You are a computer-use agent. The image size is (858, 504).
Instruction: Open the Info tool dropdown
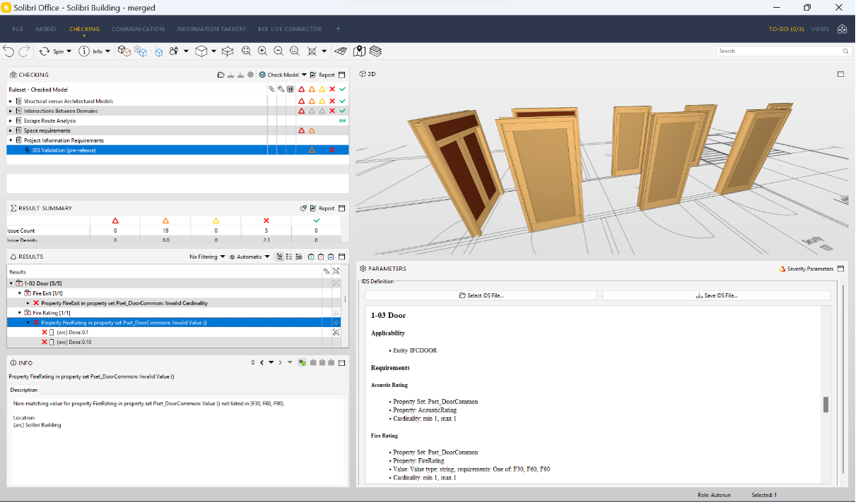[107, 51]
